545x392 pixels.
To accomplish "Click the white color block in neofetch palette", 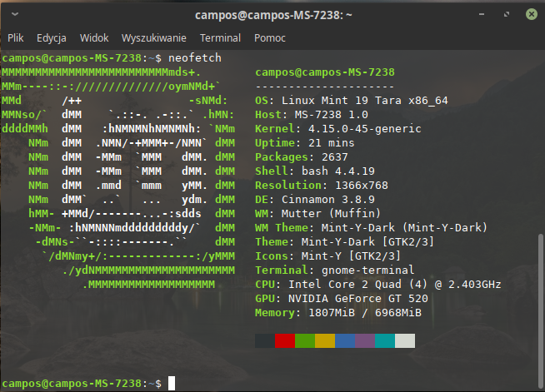I will [x=405, y=340].
